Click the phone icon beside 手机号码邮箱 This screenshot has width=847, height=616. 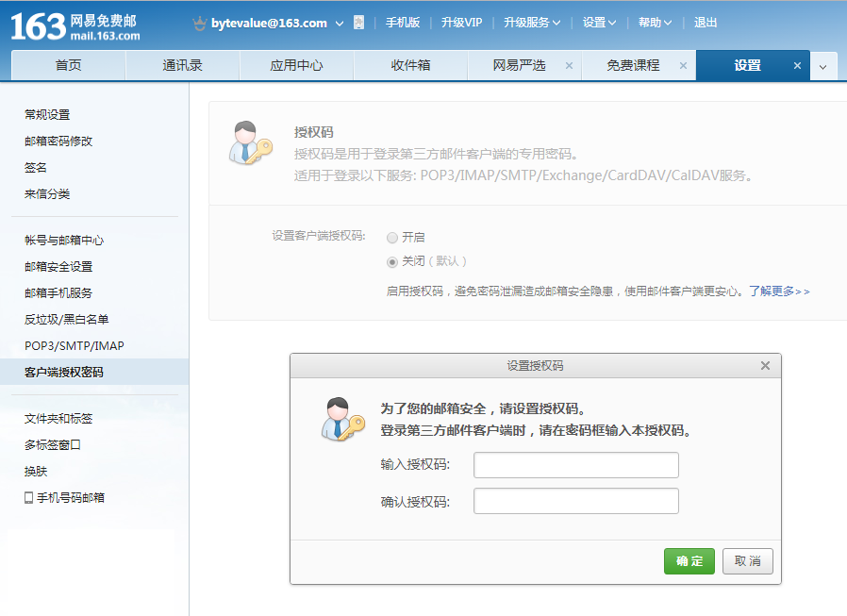tap(28, 497)
